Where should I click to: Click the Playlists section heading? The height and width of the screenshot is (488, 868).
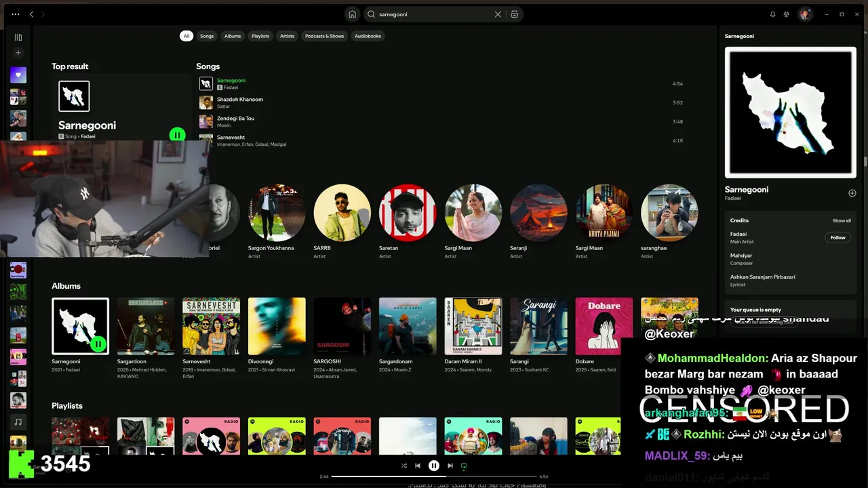click(67, 405)
